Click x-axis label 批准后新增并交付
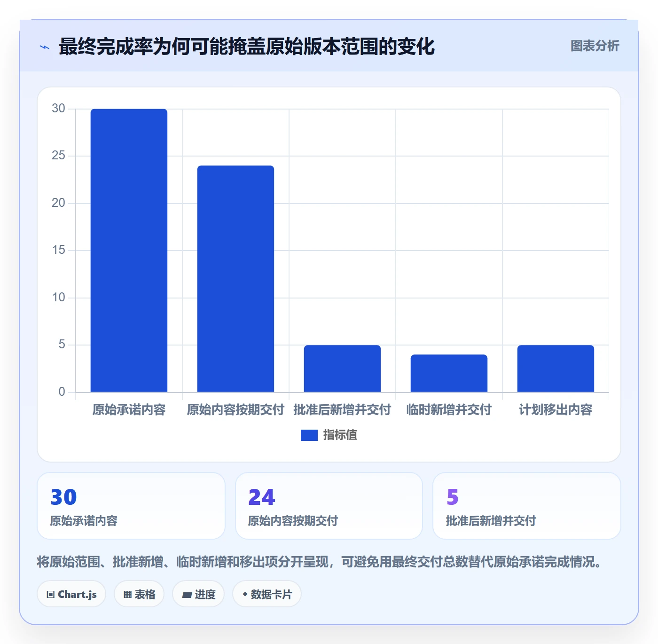The width and height of the screenshot is (658, 644). pos(342,410)
